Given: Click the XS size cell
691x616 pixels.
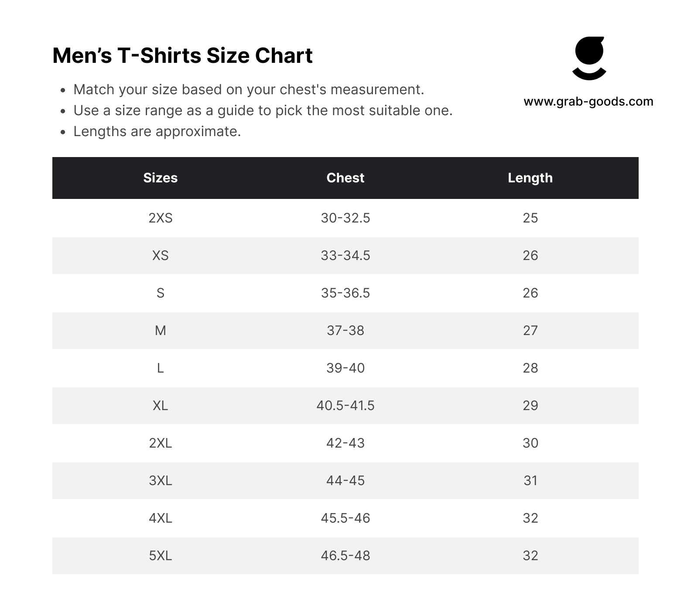Looking at the screenshot, I should point(161,255).
